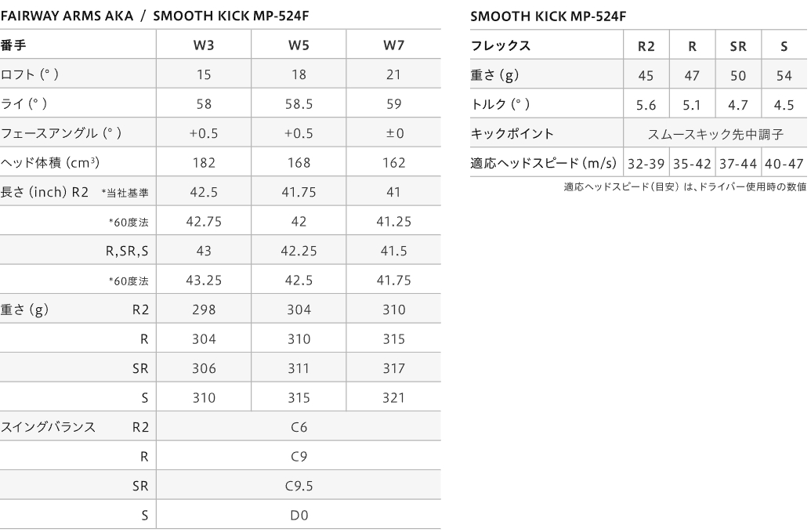Select the ±0 face angle value

click(393, 133)
